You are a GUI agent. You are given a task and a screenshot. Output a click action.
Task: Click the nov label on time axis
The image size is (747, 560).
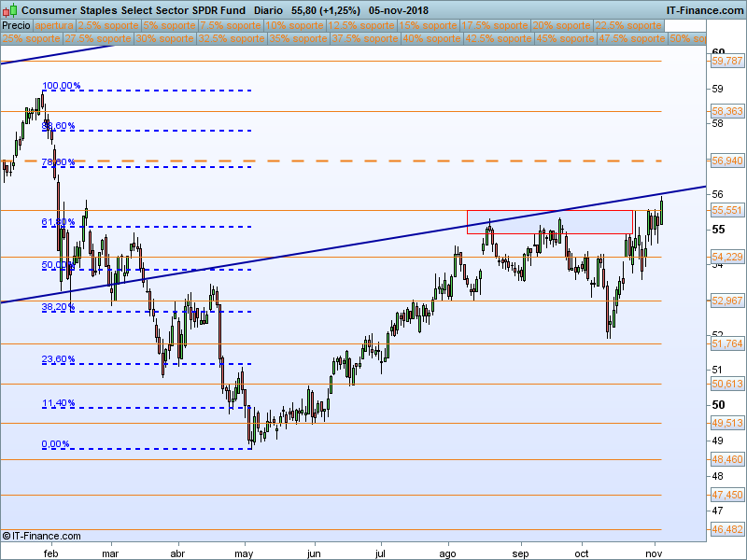point(654,553)
